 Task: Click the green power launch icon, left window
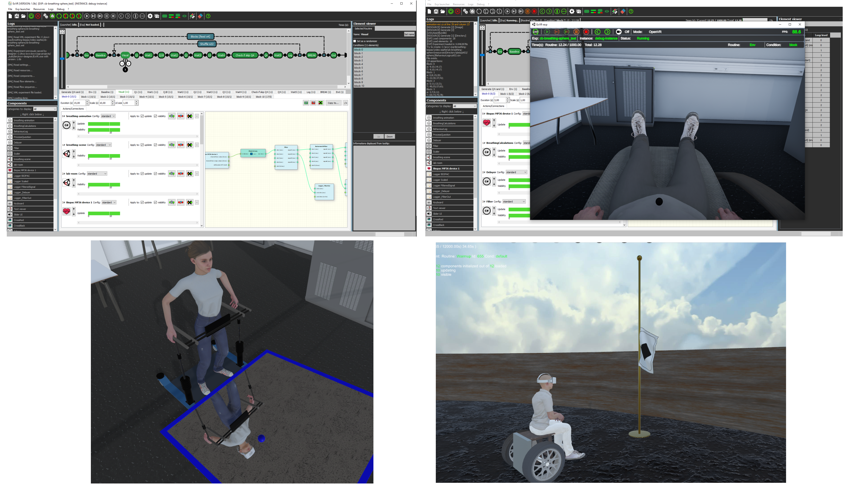pos(31,16)
